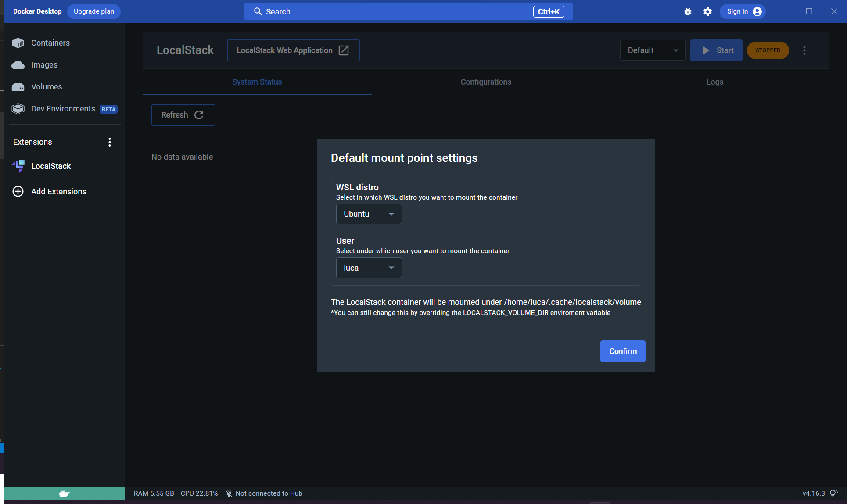Open Docker settings gear icon
Image resolution: width=847 pixels, height=504 pixels.
click(707, 12)
